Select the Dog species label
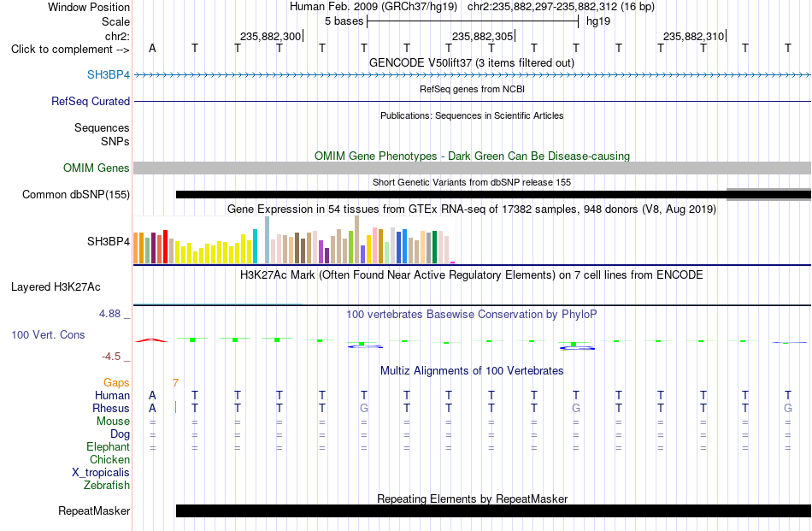Viewport: 812px width, 531px height. click(x=120, y=434)
